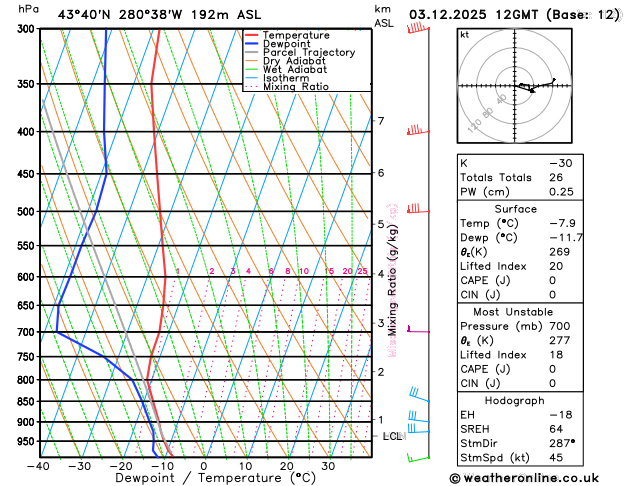
Task: Click the wind barb at 300 hPa
Action: pos(418,28)
